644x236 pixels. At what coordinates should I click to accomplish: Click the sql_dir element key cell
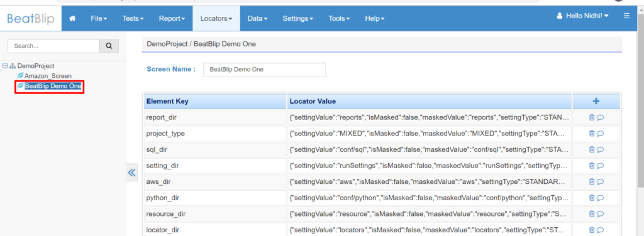[x=215, y=149]
